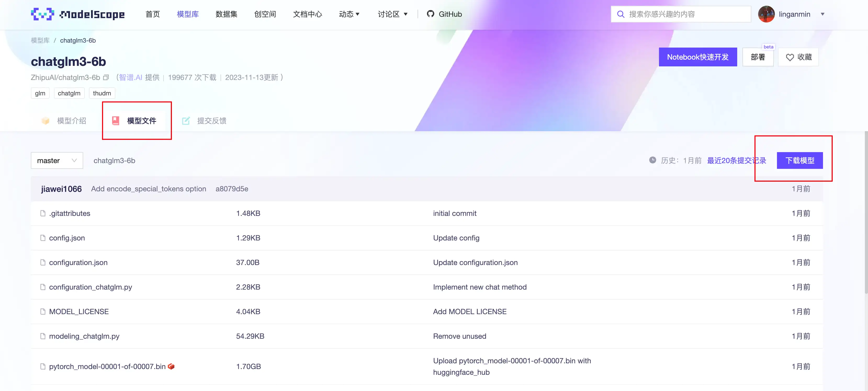Screen dimensions: 868x391
Task: Click the 'Add MODEL LICENSE' commit message
Action: [470, 312]
